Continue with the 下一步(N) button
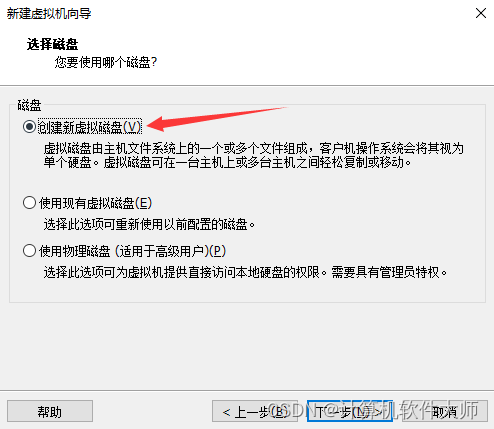 (x=349, y=411)
